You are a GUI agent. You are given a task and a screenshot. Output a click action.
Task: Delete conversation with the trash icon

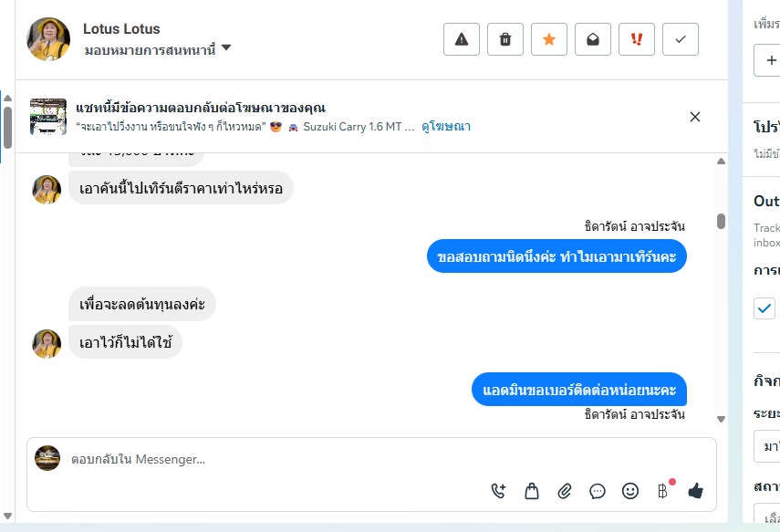click(505, 39)
